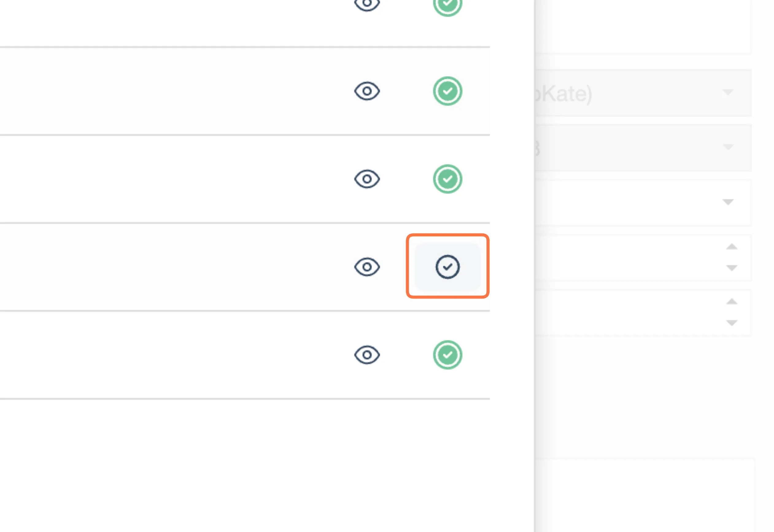Click inside the first stepper input field
This screenshot has height=532, width=774.
coord(627,258)
